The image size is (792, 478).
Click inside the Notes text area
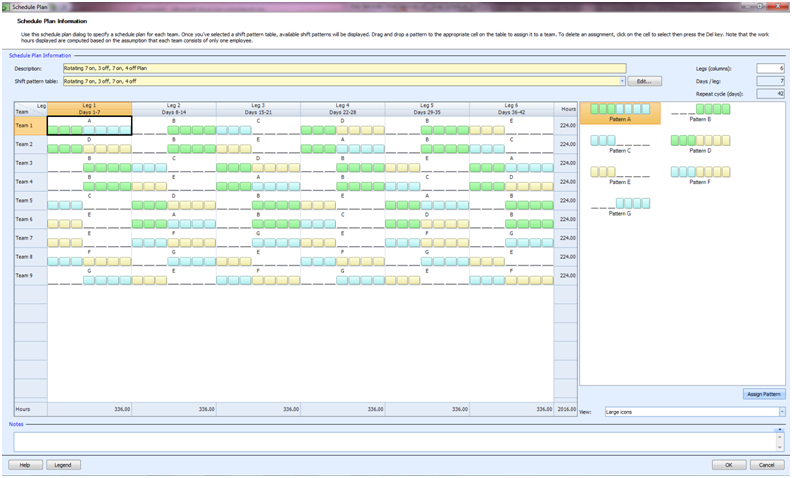click(395, 442)
